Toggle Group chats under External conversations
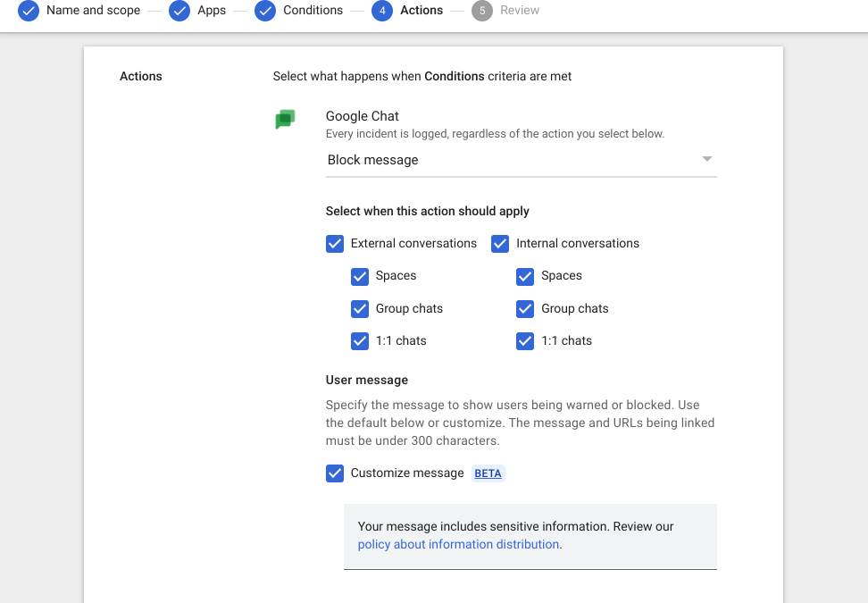Screen dimensions: 868x603 [x=360, y=308]
